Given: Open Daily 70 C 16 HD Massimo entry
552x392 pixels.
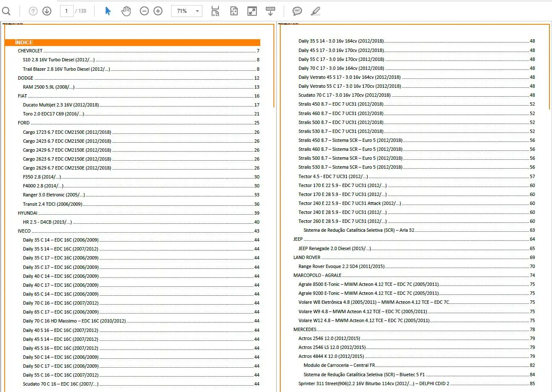Looking at the screenshot, I should click(141, 321).
